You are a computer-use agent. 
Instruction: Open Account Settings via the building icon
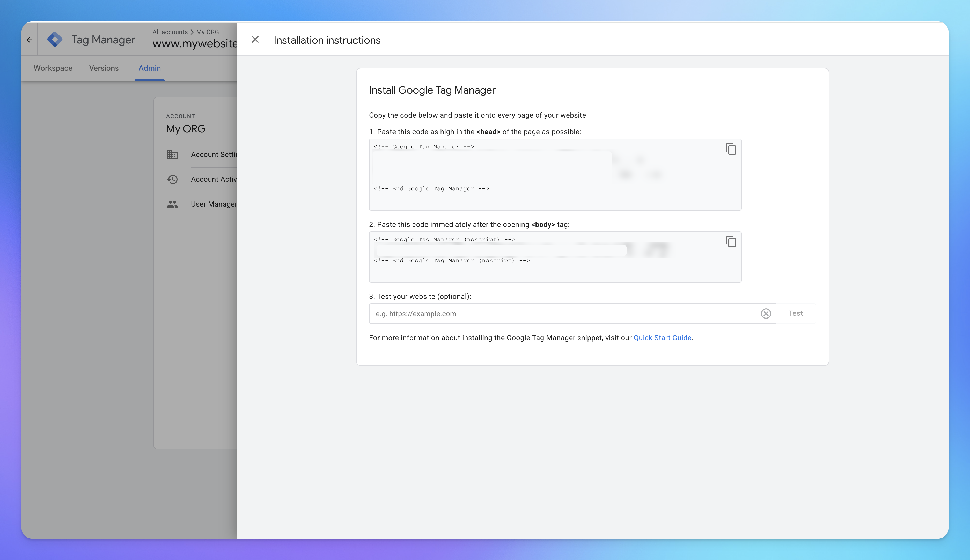click(x=172, y=155)
